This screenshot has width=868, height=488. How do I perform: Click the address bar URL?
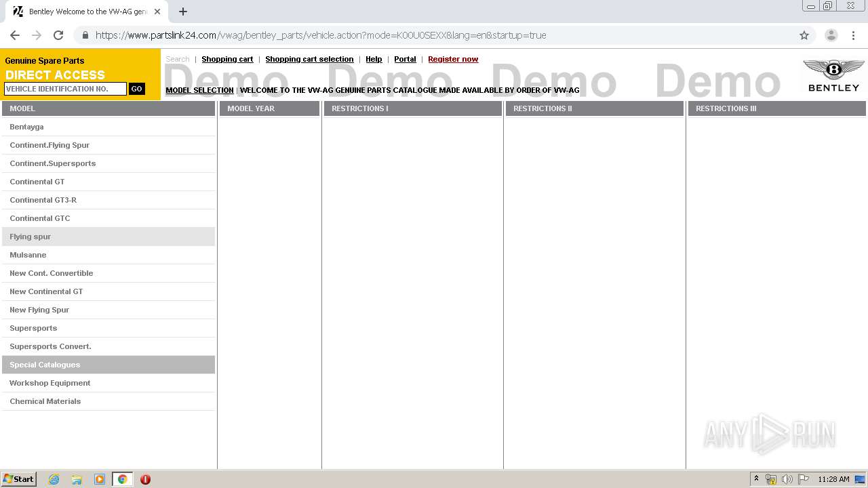coord(321,35)
